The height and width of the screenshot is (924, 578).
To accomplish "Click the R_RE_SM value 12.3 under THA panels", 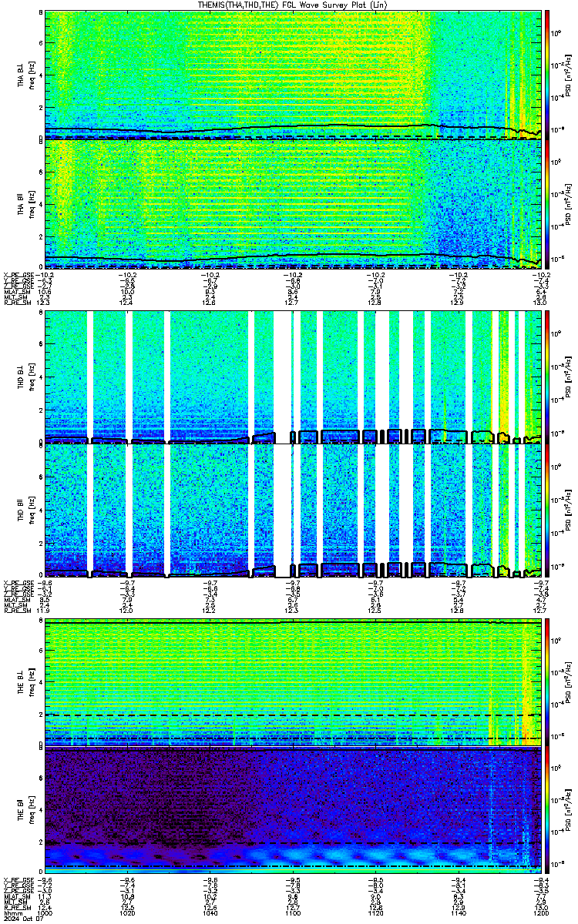I will pyautogui.click(x=45, y=302).
